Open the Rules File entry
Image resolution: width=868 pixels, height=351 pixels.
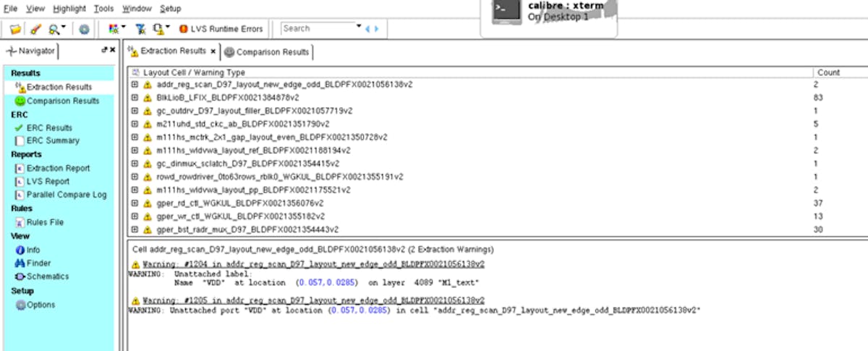(45, 222)
